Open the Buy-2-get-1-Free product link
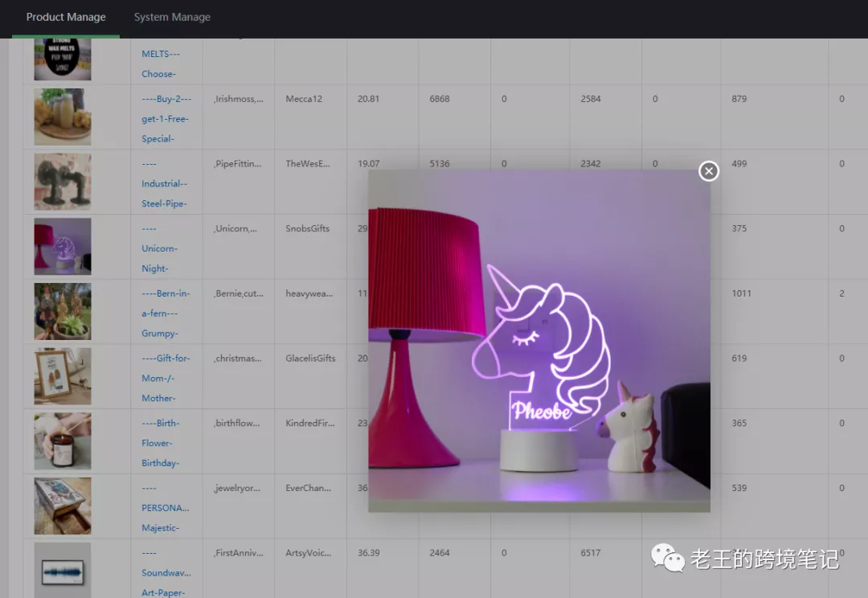Viewport: 868px width, 598px height. click(x=166, y=119)
